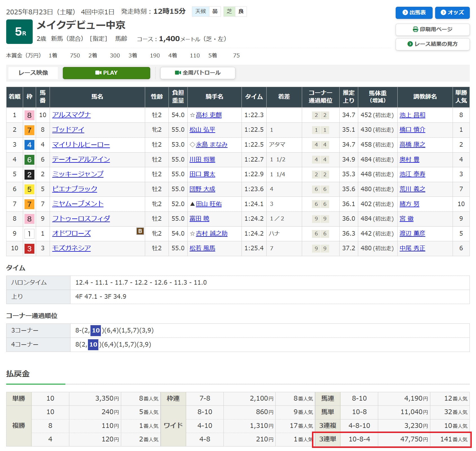This screenshot has width=476, height=451.
Task: Select the レース映像 tab label
Action: click(33, 73)
